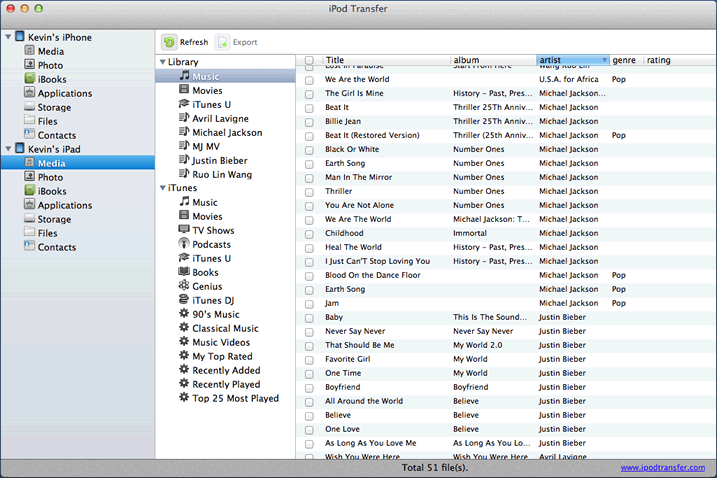Select Music Videos playlist
This screenshot has height=478, width=717.
point(221,342)
